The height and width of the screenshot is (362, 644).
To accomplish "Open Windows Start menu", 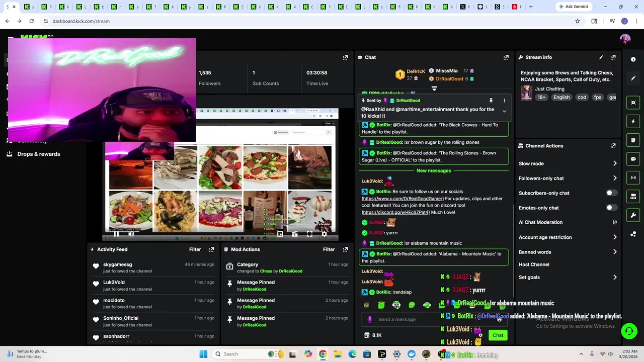I will pos(203,354).
